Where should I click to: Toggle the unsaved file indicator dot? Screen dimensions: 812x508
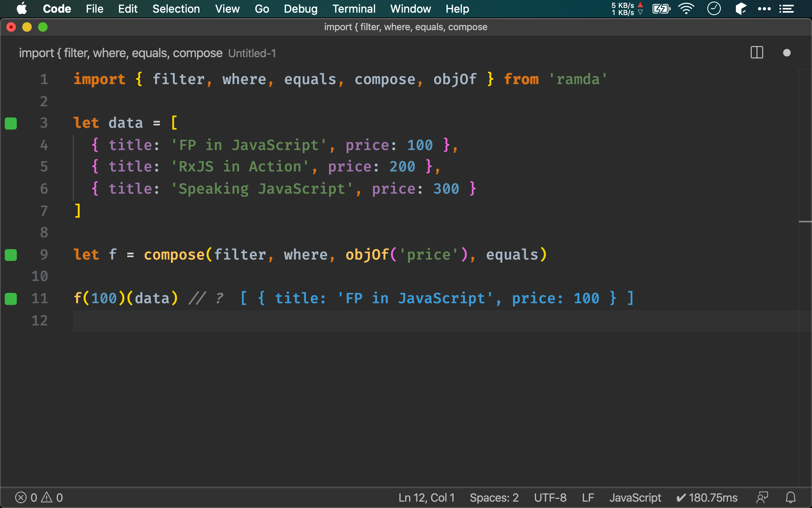click(787, 53)
